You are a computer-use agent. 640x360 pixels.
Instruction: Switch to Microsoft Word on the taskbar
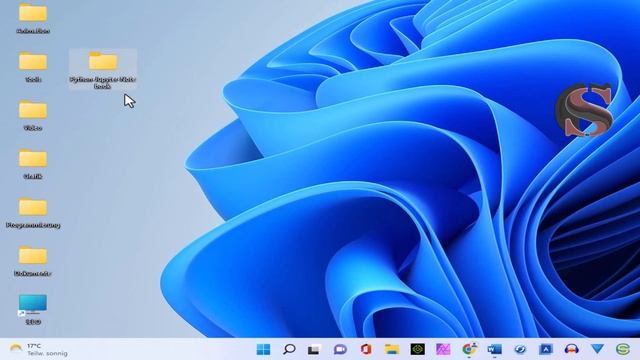coord(495,349)
